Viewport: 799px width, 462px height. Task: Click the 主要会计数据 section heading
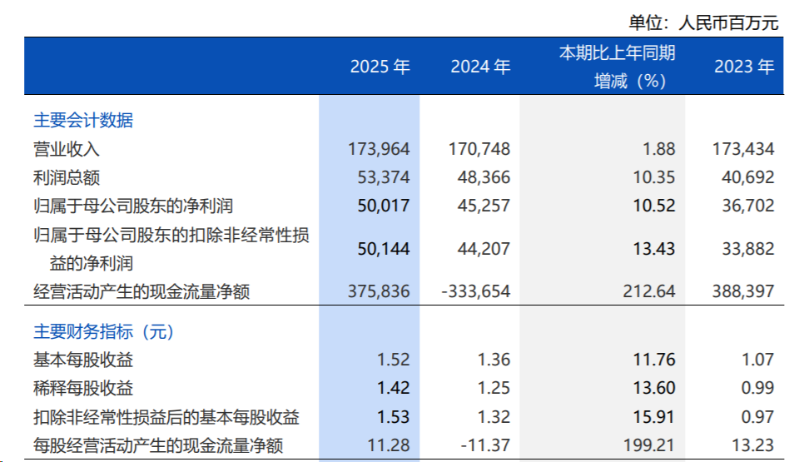coord(83,120)
